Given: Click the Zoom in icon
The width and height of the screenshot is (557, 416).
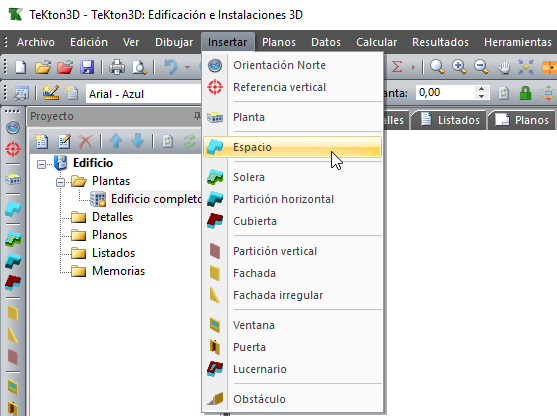Looking at the screenshot, I should (459, 67).
